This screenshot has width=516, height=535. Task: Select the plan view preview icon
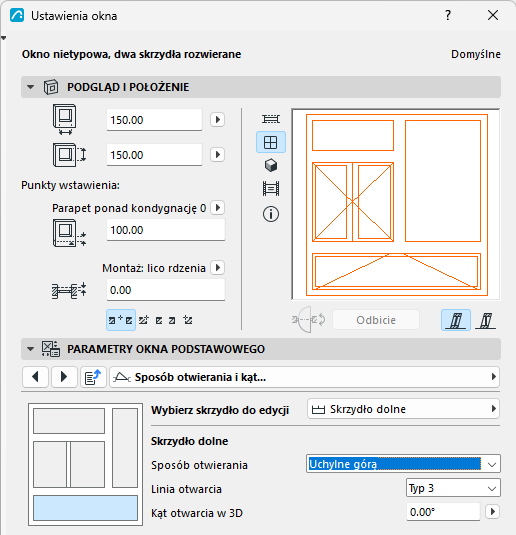pos(271,119)
